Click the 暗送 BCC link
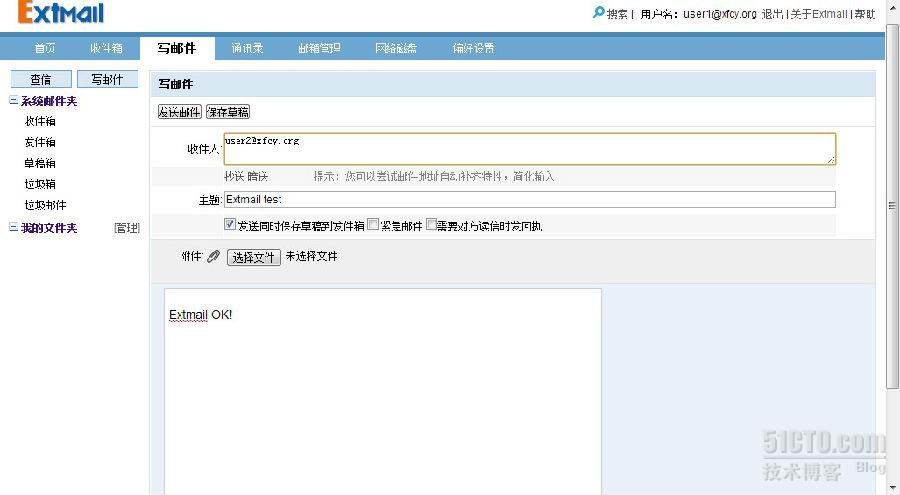This screenshot has width=900, height=495. point(258,176)
